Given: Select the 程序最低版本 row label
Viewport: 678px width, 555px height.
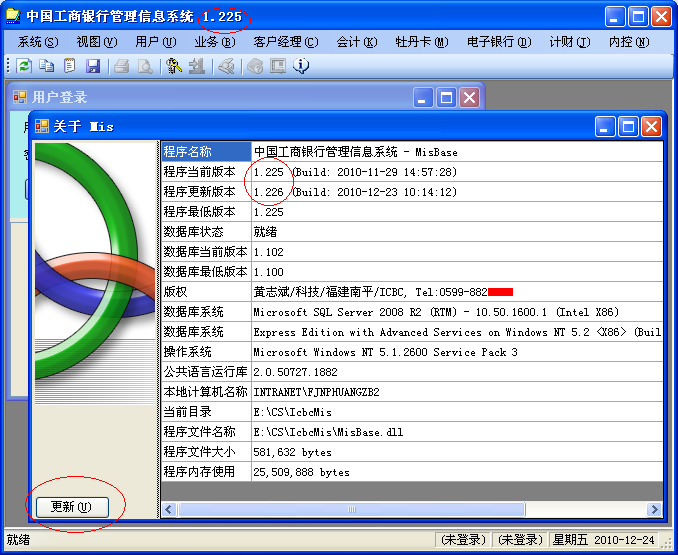Looking at the screenshot, I should pos(206,212).
